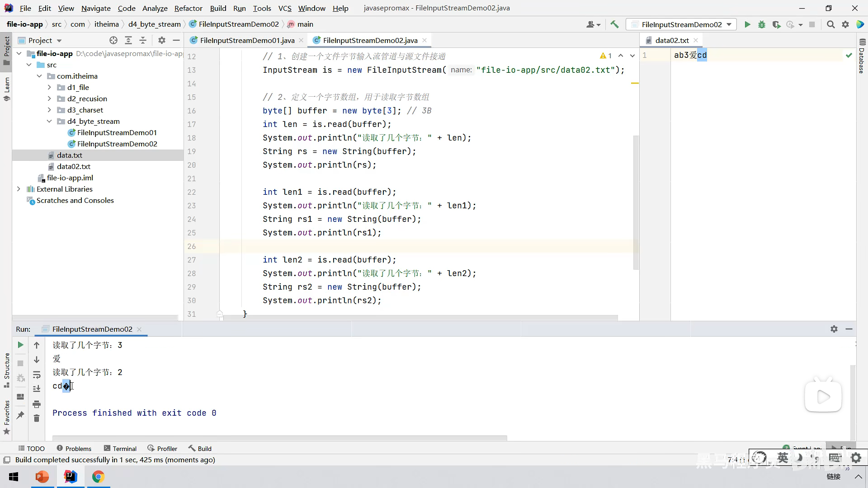Collapse the d4_byte_stream folder
The width and height of the screenshot is (868, 488).
click(x=49, y=121)
